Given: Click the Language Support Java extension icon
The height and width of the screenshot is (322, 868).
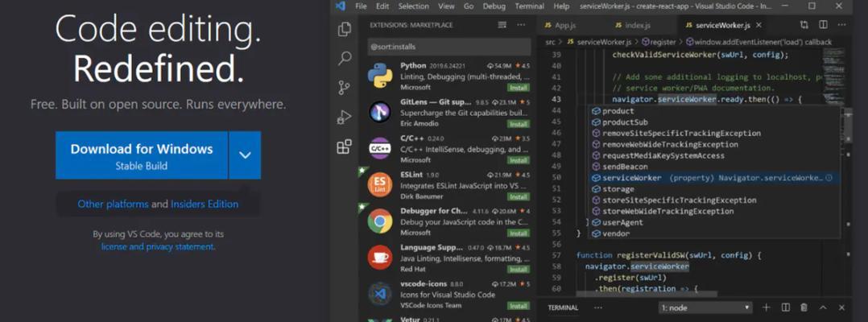Looking at the screenshot, I should tap(380, 258).
